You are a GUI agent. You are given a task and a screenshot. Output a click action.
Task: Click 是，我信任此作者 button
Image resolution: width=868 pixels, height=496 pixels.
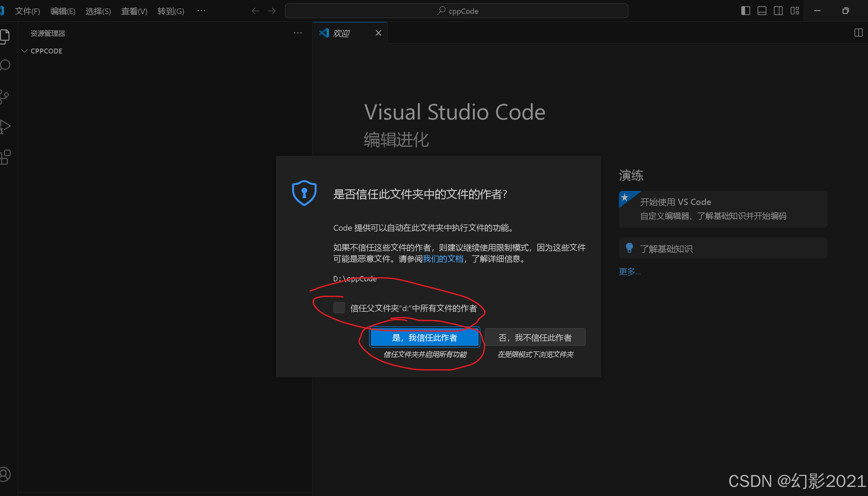click(424, 338)
